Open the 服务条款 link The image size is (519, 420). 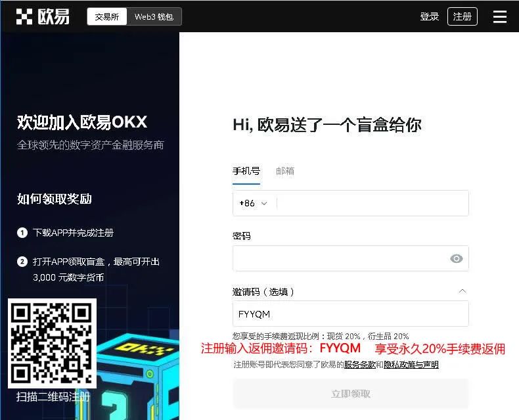360,365
